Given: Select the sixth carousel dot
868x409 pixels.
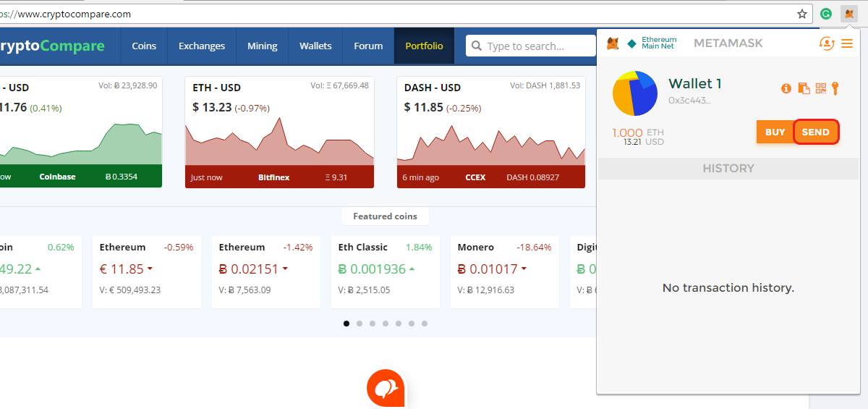Looking at the screenshot, I should pos(412,324).
